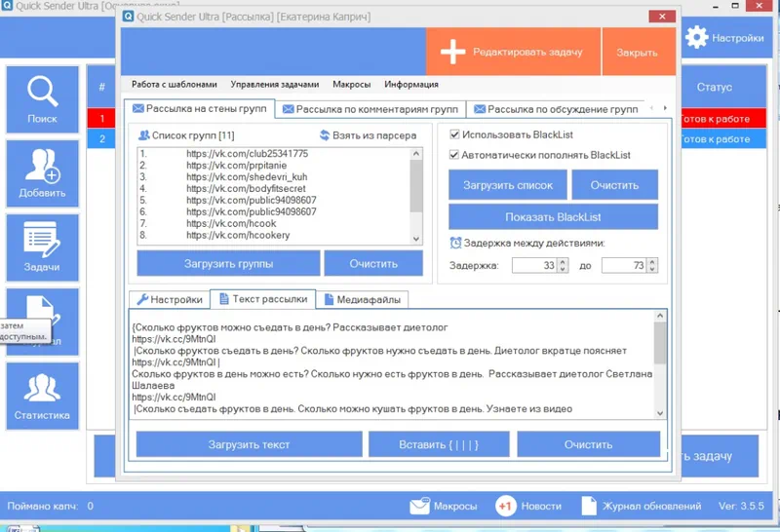
Task: Open the Информация menu
Action: coord(411,85)
